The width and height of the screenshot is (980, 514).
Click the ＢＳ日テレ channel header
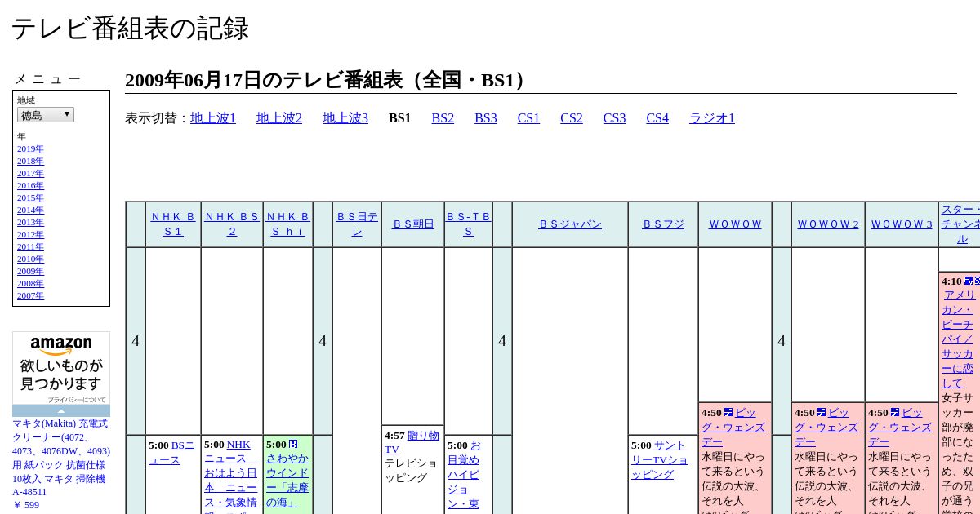point(357,224)
